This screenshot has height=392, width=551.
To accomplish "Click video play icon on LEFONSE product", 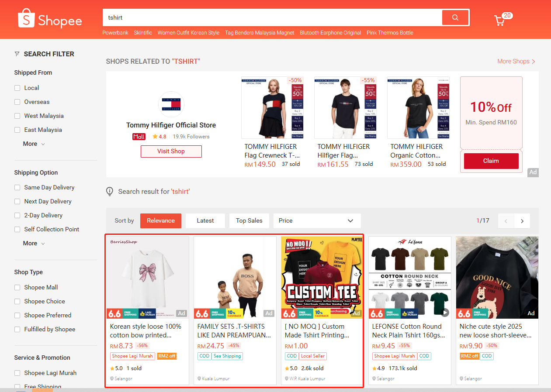I will point(445,312).
